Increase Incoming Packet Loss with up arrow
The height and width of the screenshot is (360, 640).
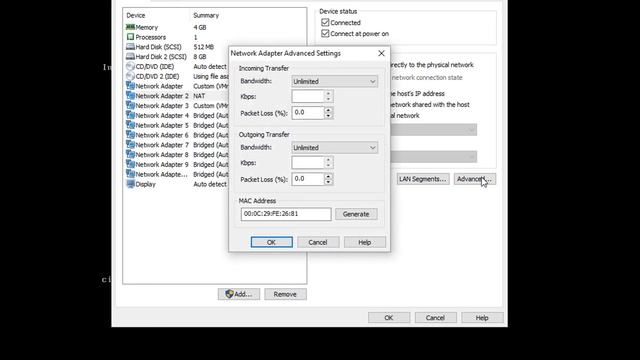(329, 109)
